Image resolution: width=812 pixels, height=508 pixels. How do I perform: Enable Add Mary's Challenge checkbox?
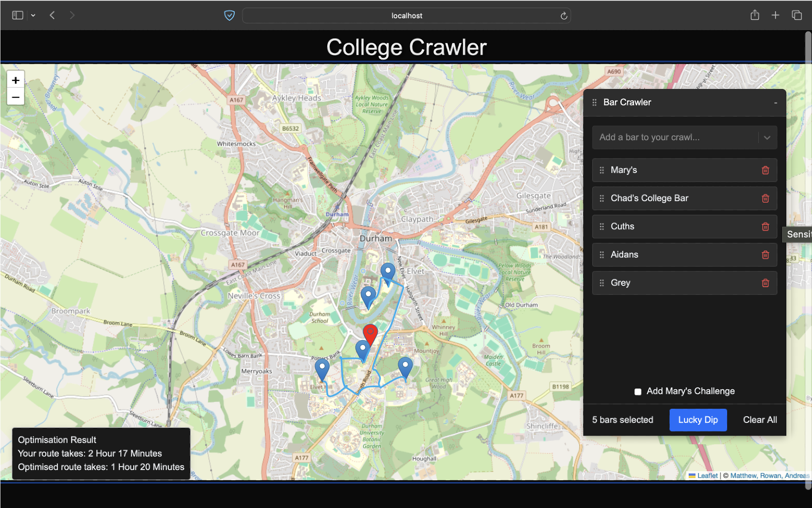638,391
